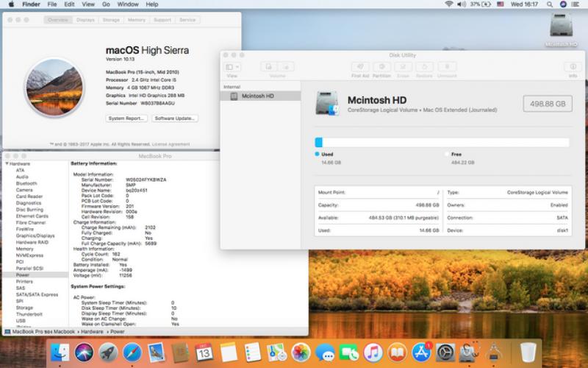The width and height of the screenshot is (588, 368).
Task: Switch to Displays tab in About This Mac
Action: tap(85, 20)
